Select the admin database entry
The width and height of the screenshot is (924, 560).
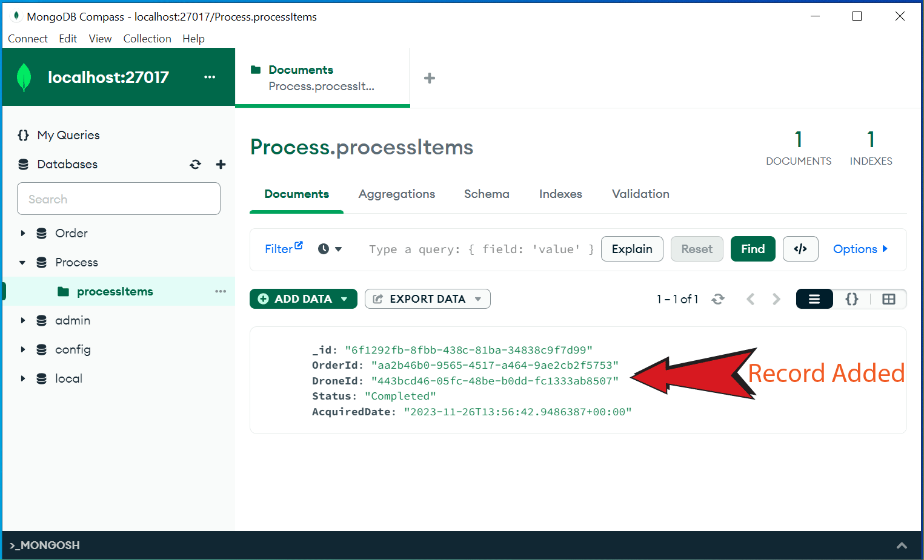coord(73,320)
